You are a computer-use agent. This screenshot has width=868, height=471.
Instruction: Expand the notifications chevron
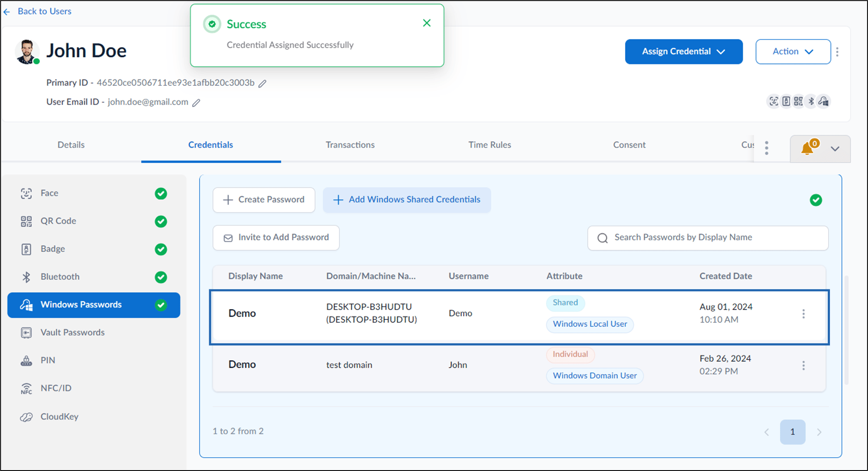(x=835, y=149)
